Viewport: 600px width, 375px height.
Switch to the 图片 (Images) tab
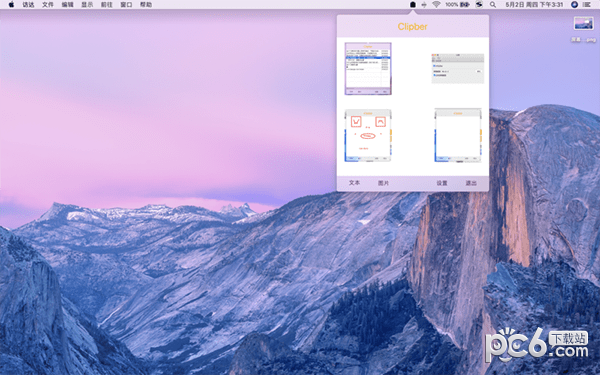[x=383, y=183]
